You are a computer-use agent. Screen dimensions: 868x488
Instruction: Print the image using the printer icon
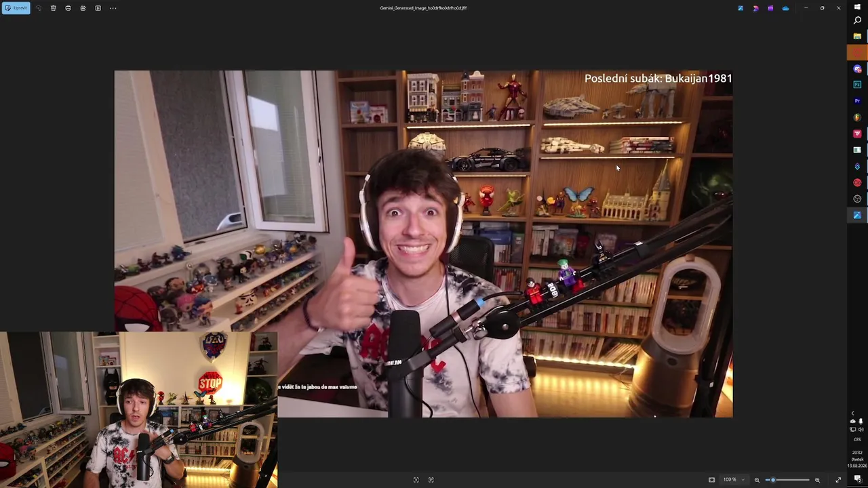pos(68,8)
